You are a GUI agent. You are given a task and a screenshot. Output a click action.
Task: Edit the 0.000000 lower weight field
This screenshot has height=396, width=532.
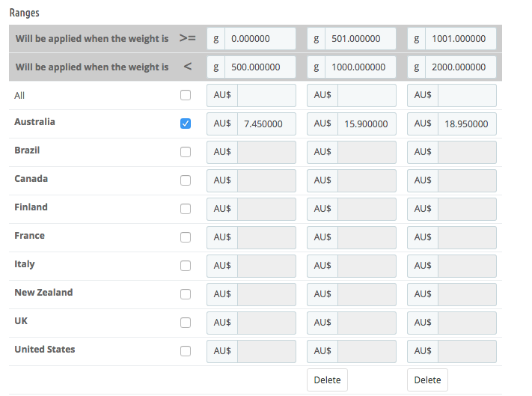(x=260, y=39)
